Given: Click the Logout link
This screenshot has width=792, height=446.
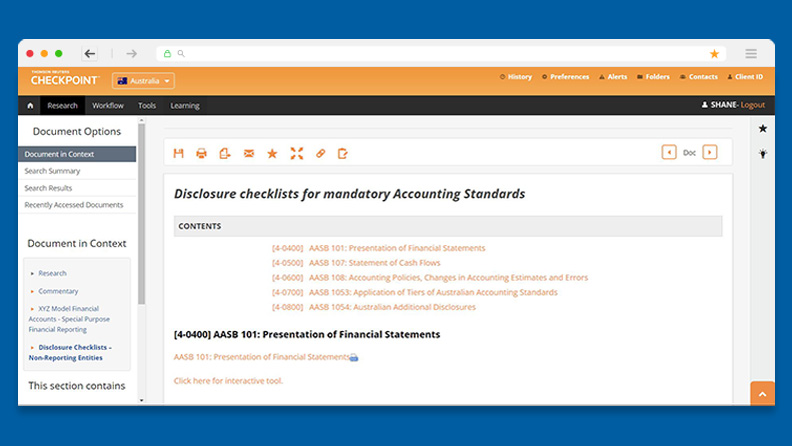Looking at the screenshot, I should pyautogui.click(x=752, y=105).
